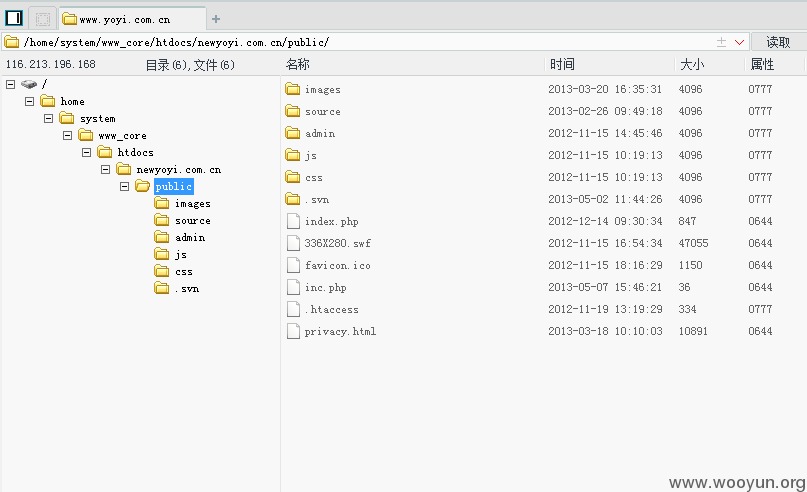Click css folder icon in file list
807x492 pixels.
pyautogui.click(x=293, y=177)
